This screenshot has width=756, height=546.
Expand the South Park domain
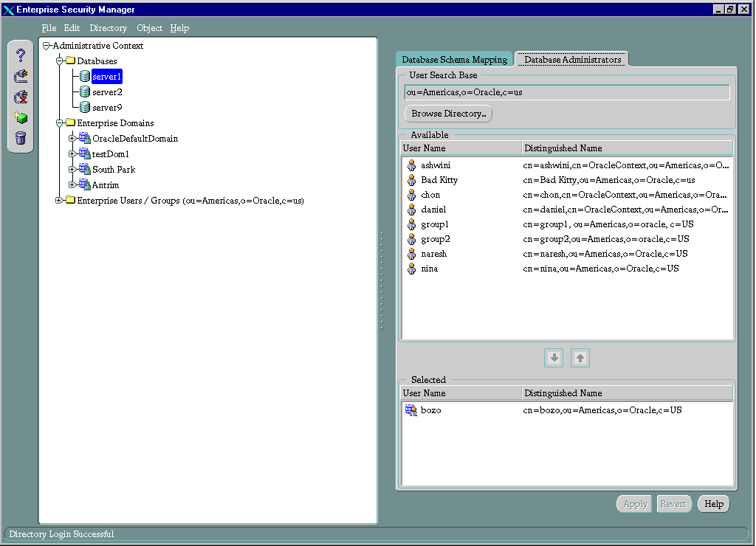pos(72,169)
